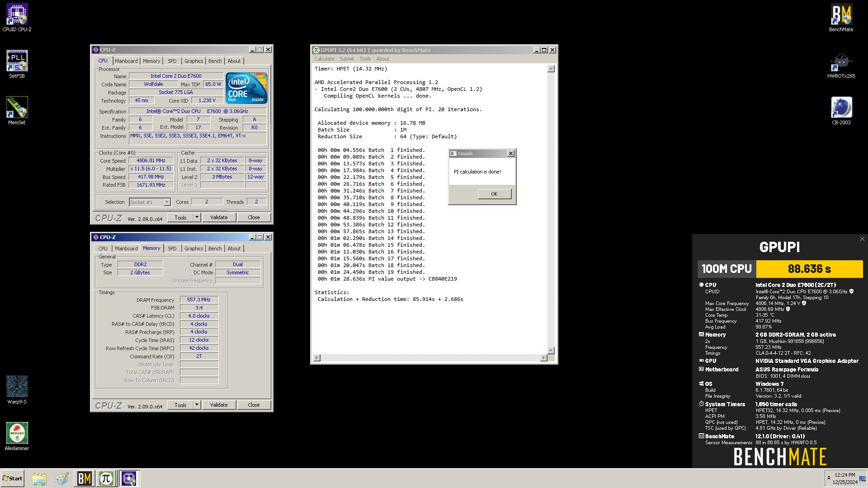Open About tab in lower CPU-Z window
Viewport: 868px width, 488px height.
click(x=234, y=249)
